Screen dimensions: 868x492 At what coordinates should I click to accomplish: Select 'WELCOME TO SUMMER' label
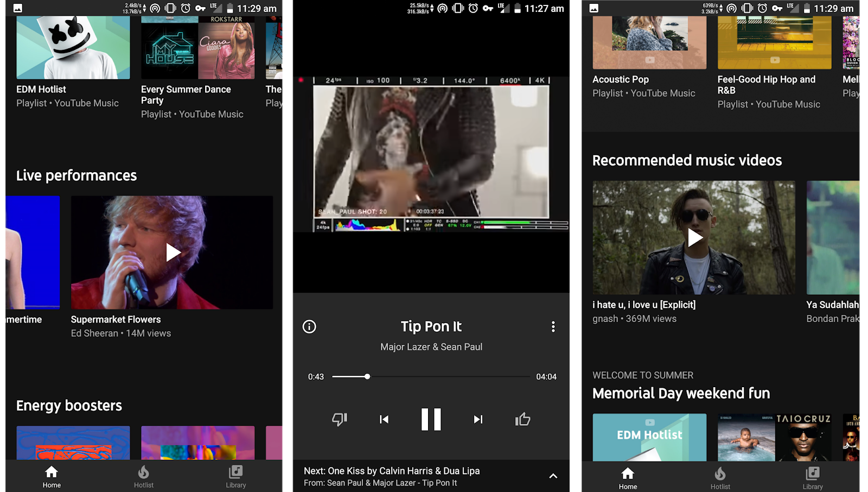pos(643,375)
